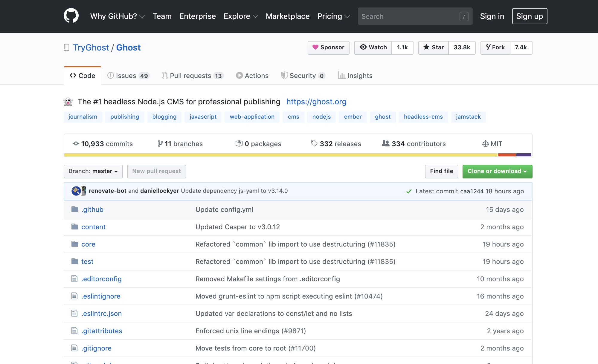Click the .gitattributes file icon
598x364 pixels.
(x=74, y=331)
